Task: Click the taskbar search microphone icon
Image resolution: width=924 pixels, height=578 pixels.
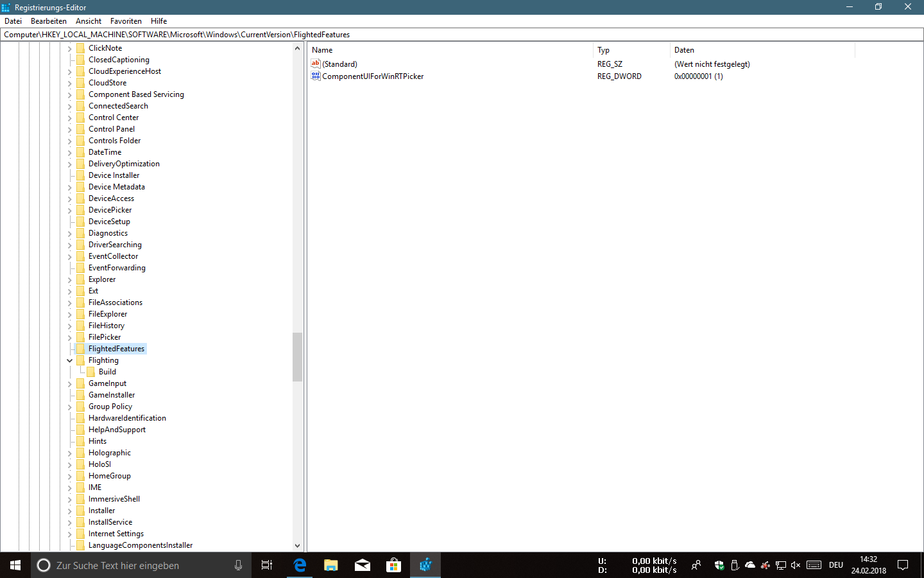Action: pos(238,565)
